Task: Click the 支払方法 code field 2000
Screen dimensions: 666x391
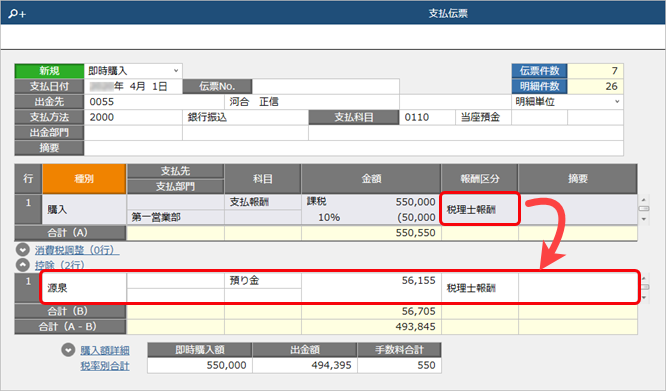Action: pos(133,117)
